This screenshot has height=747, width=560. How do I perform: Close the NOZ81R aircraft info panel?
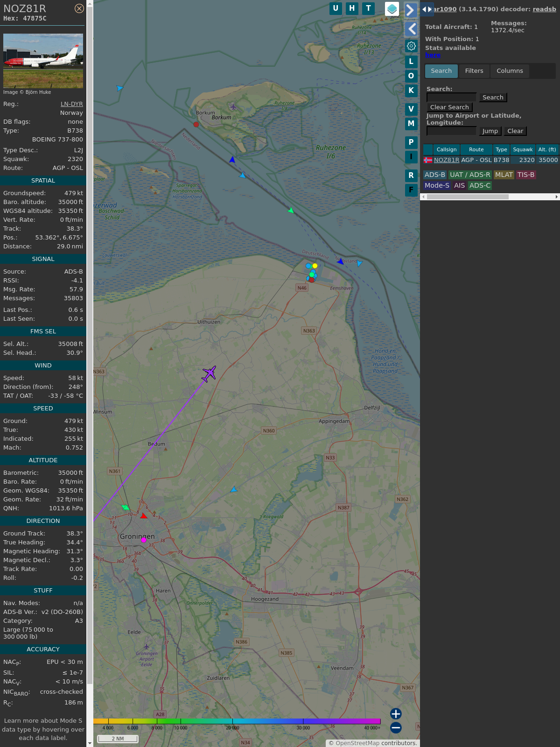(x=79, y=8)
